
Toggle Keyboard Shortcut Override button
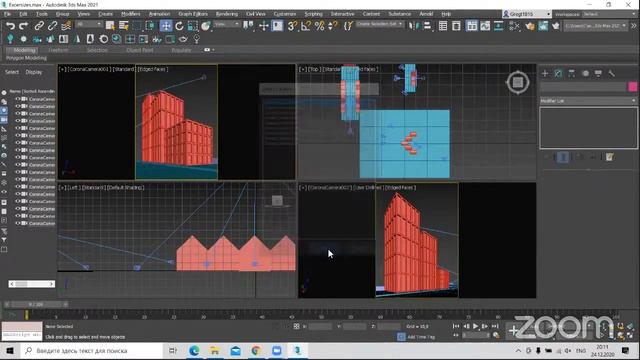tap(277, 26)
